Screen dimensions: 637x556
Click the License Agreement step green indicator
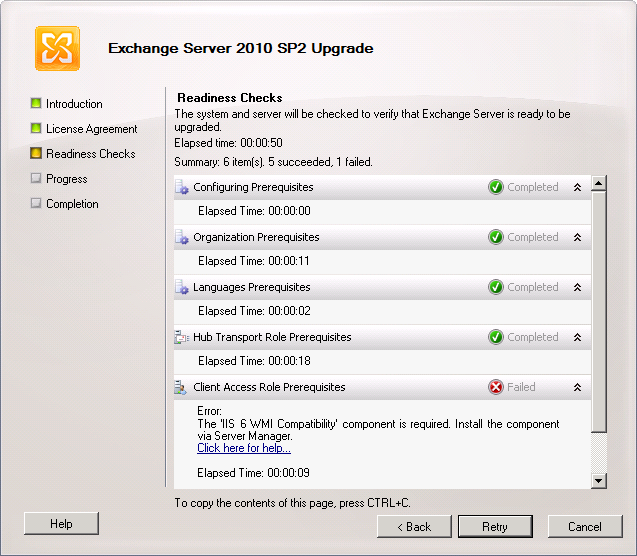pyautogui.click(x=36, y=128)
